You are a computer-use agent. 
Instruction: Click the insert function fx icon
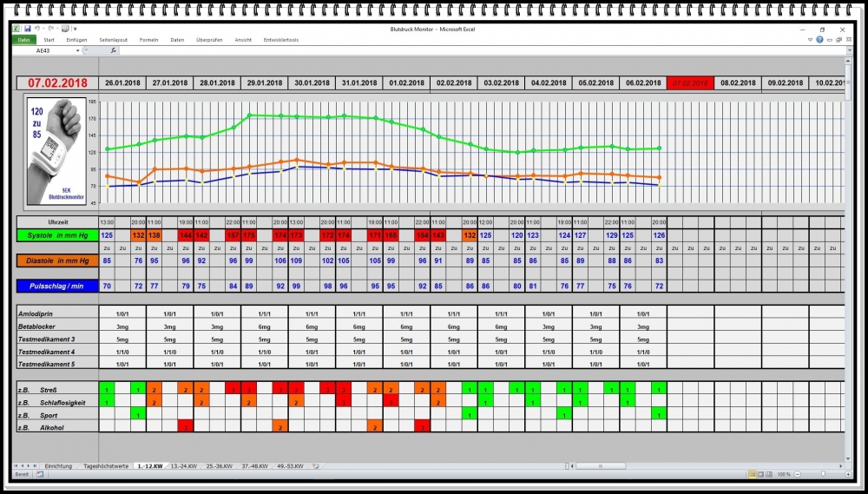112,50
